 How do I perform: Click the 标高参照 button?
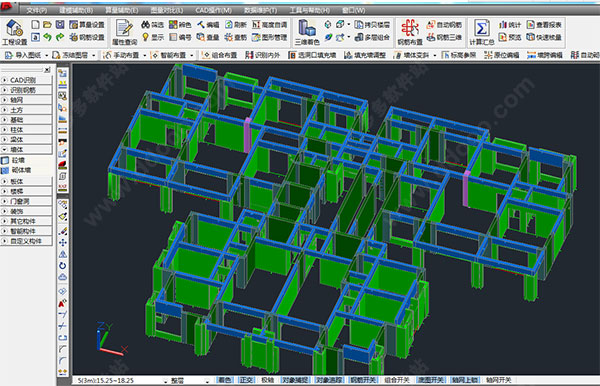click(x=459, y=55)
